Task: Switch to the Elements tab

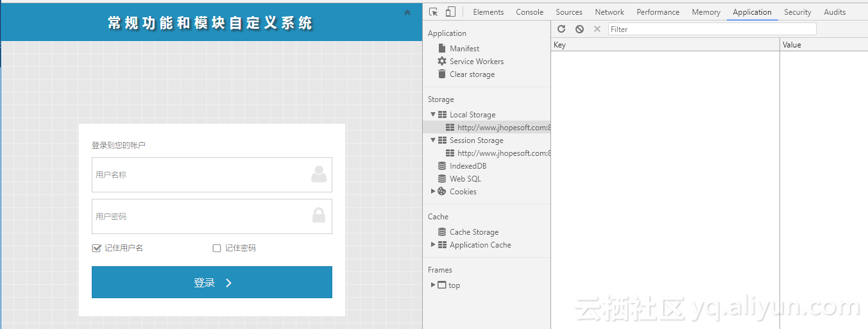Action: [x=488, y=12]
